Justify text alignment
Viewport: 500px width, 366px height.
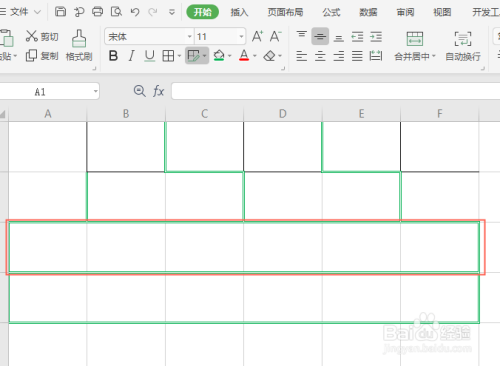(357, 56)
